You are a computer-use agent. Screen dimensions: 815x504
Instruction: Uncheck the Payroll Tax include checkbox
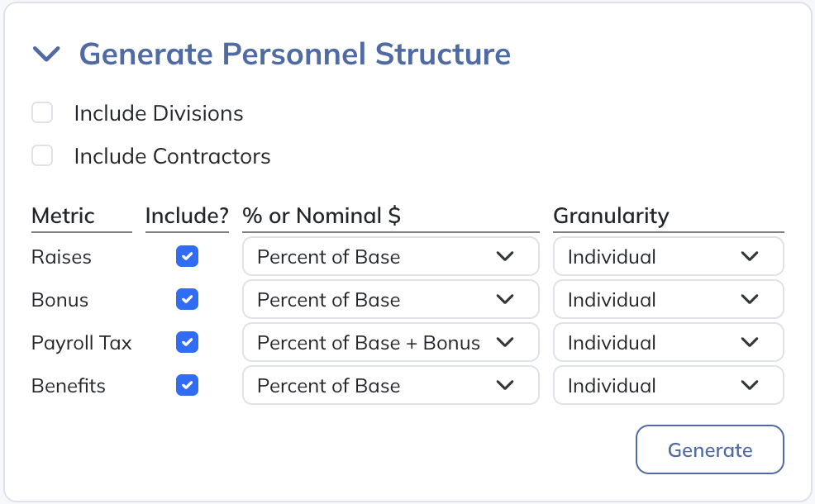[188, 343]
